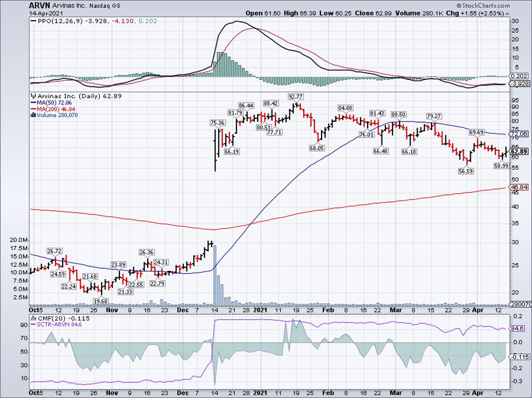Image resolution: width=532 pixels, height=398 pixels.
Task: Click the High 65.39 value in the header
Action: click(300, 13)
